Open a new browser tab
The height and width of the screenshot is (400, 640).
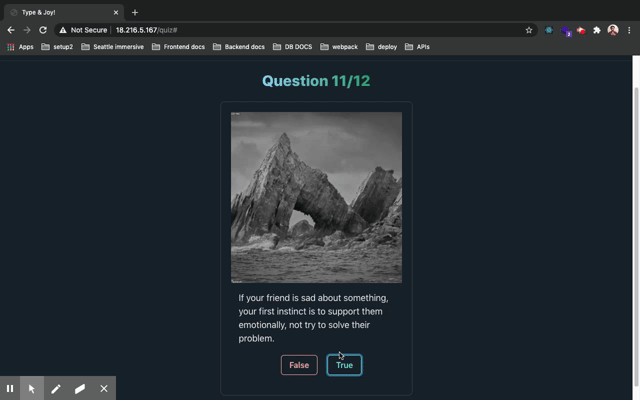click(135, 12)
